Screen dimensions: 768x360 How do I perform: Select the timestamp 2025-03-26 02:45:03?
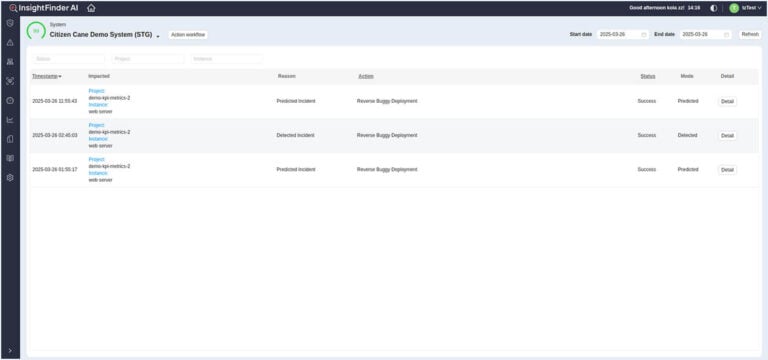tap(54, 136)
